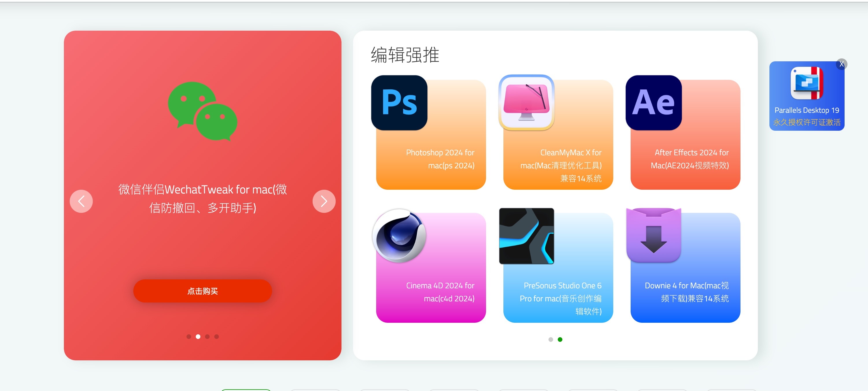The width and height of the screenshot is (868, 391).
Task: Select the first 编辑强推 page dot
Action: [551, 340]
